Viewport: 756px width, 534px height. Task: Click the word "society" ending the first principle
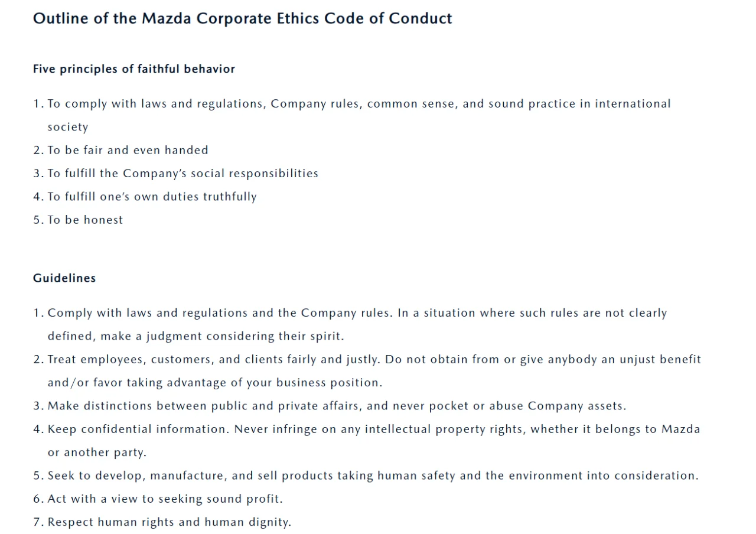(x=68, y=127)
